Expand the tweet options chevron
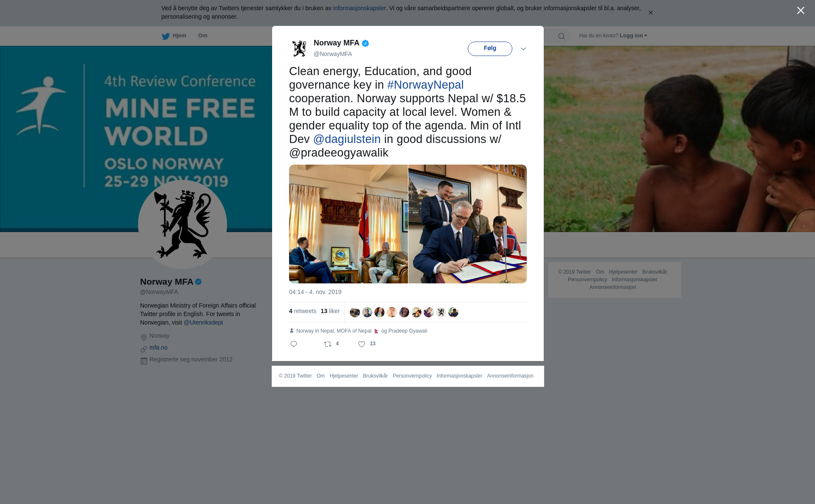Viewport: 815px width, 504px height. (x=523, y=49)
